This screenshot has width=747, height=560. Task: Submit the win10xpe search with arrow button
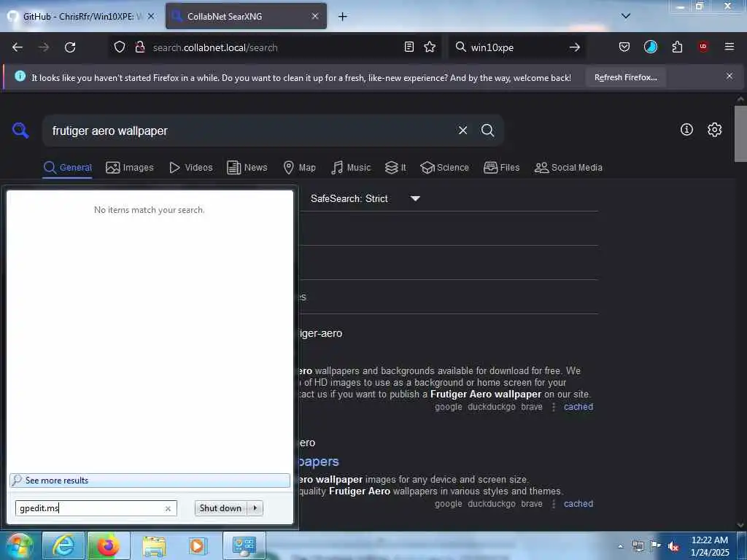(x=575, y=47)
